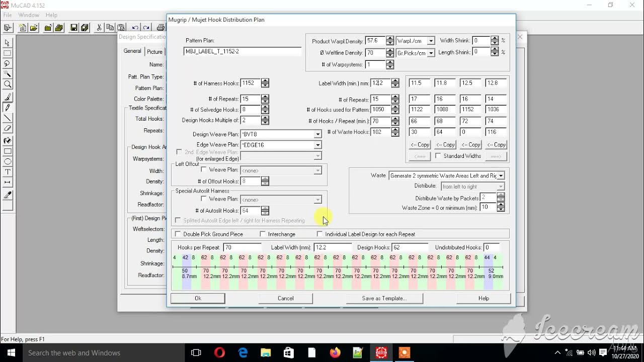
Task: Select the brush tool
Action: point(8,97)
